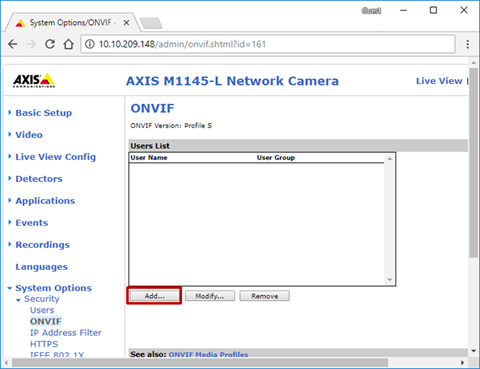Viewport: 480px width, 369px height.
Task: Reload the page with refresh icon
Action: tap(50, 44)
